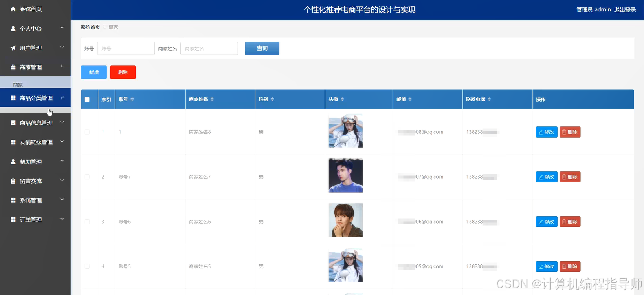Viewport: 644px width, 295px height.
Task: Sort table by 邮箱 column arrows
Action: tap(410, 99)
